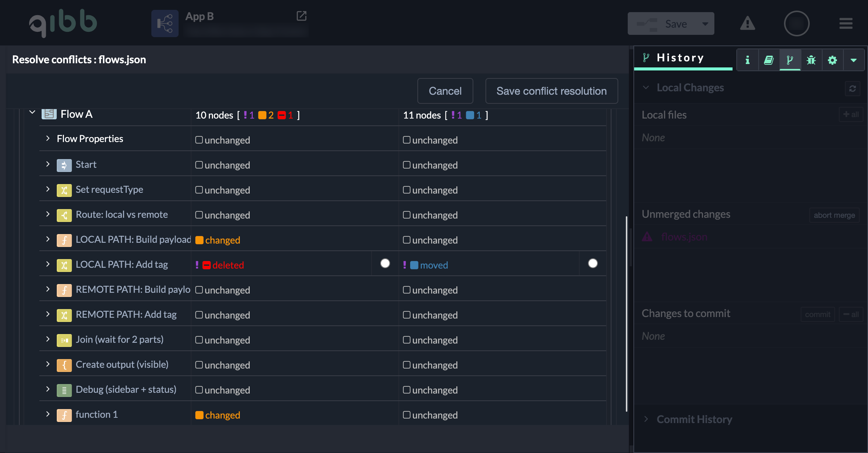Image resolution: width=868 pixels, height=453 pixels.
Task: Open the Save button dropdown arrow
Action: pyautogui.click(x=705, y=24)
